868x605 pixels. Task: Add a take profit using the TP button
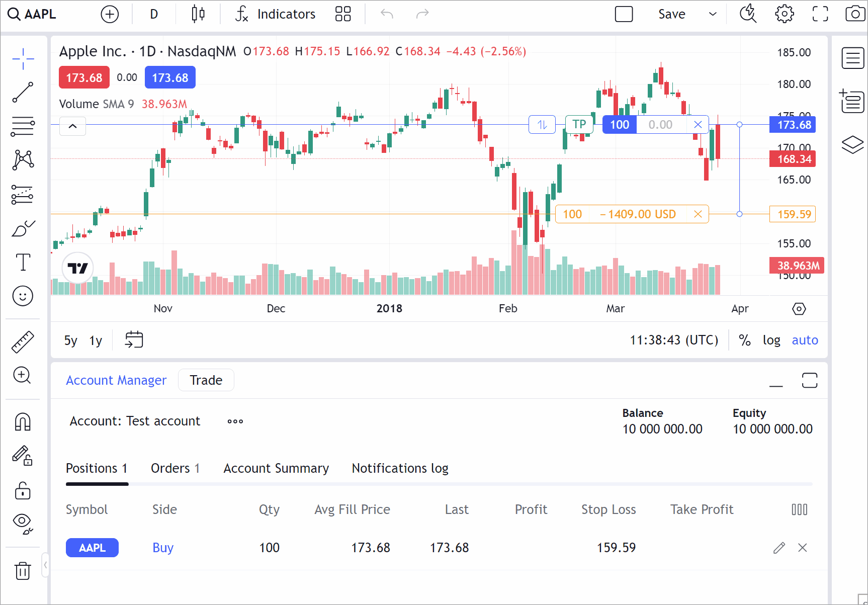[579, 124]
